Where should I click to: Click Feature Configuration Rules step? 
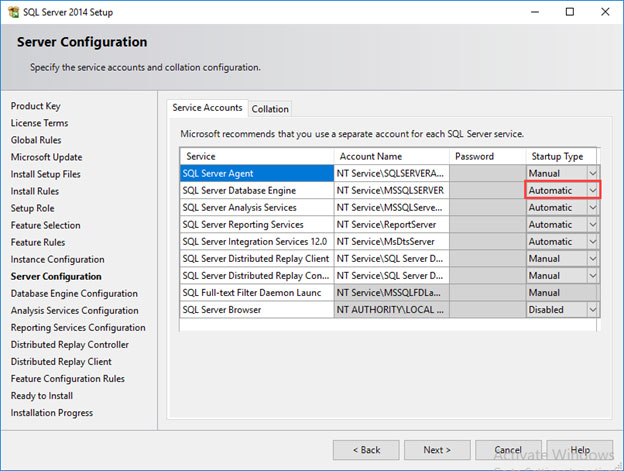68,379
